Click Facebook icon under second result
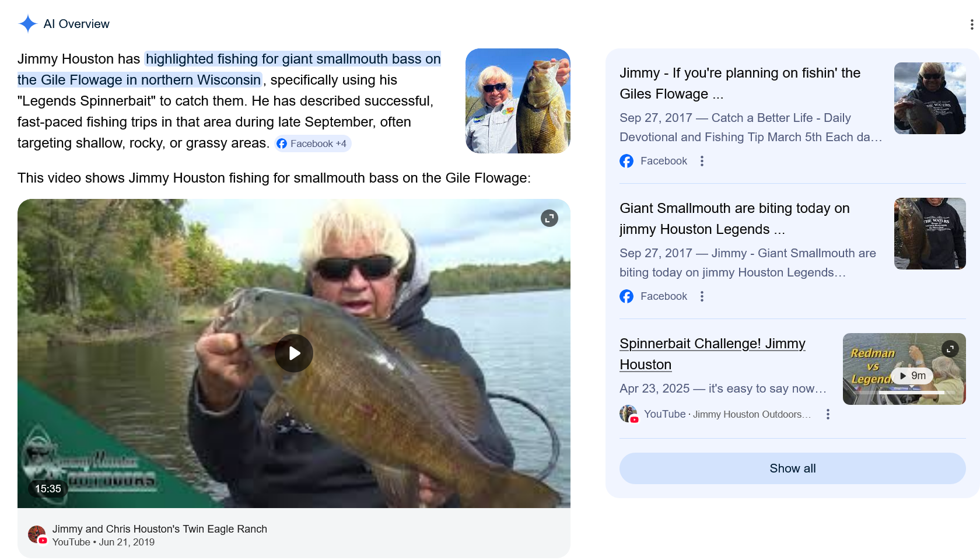Screen dimensions: 980x560 tap(626, 296)
